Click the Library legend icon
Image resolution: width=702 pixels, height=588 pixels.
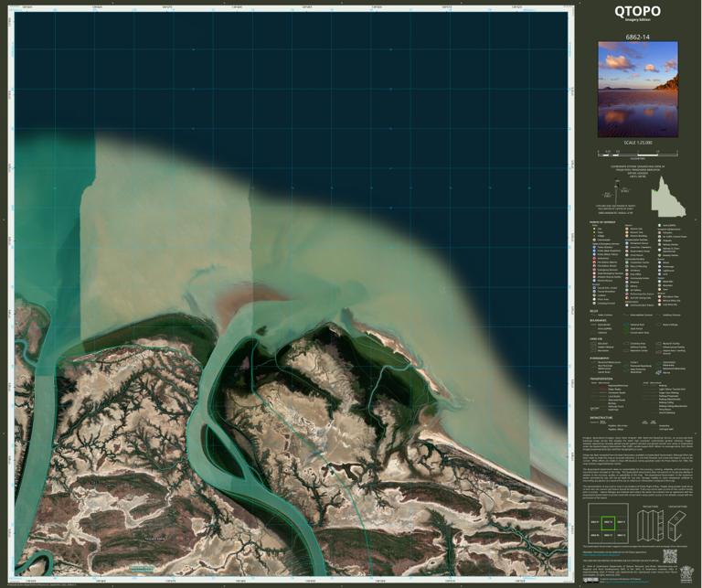[x=627, y=286]
